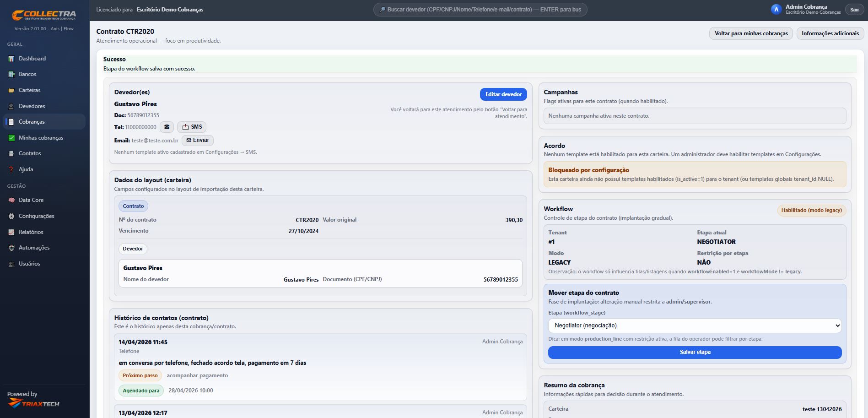Click the magnifier icon in search bar

click(x=382, y=10)
